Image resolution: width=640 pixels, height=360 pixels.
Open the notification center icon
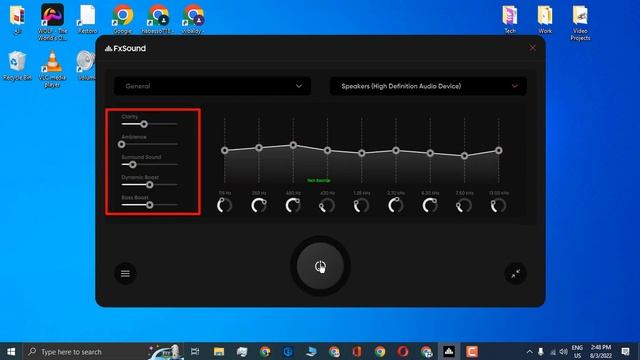click(x=625, y=351)
